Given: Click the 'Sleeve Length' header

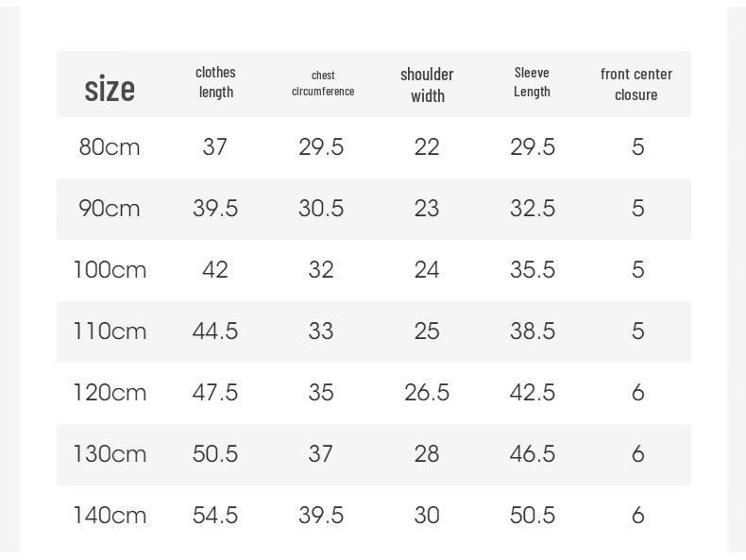Looking at the screenshot, I should click(x=532, y=82).
